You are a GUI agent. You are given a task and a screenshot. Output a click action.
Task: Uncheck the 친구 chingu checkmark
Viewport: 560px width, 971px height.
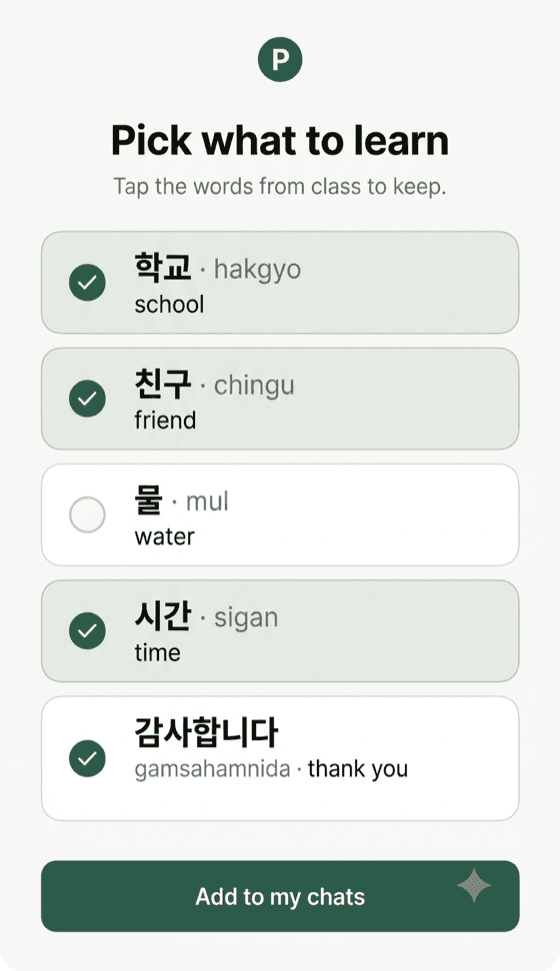pyautogui.click(x=87, y=398)
